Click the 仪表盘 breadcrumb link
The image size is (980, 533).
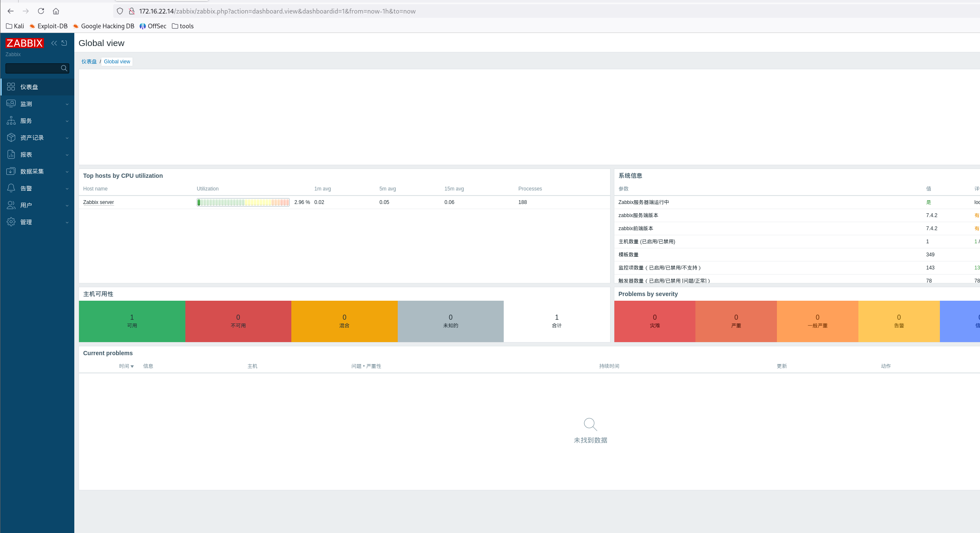coord(89,62)
